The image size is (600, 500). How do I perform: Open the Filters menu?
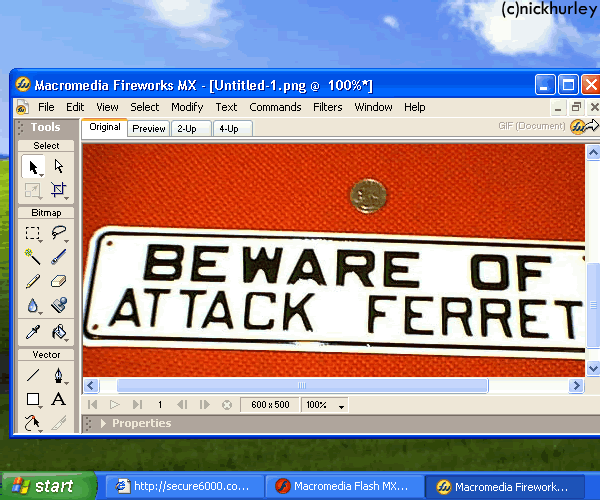[328, 107]
